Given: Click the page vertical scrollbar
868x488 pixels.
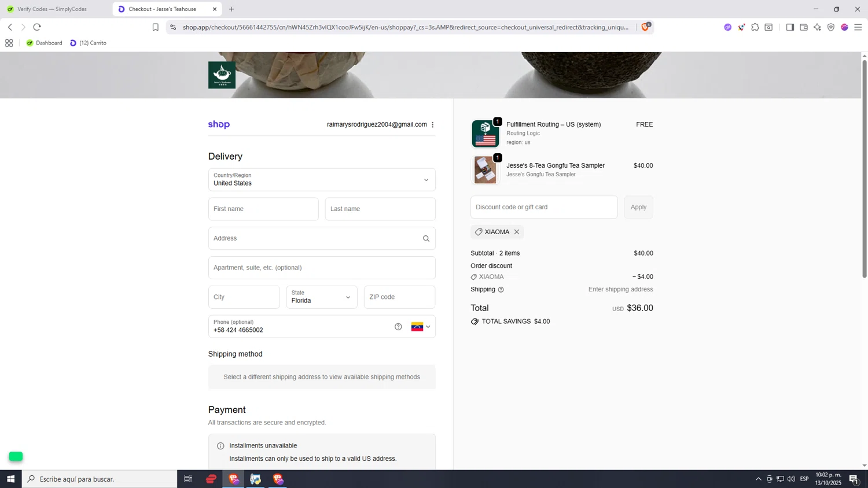Looking at the screenshot, I should [865, 168].
